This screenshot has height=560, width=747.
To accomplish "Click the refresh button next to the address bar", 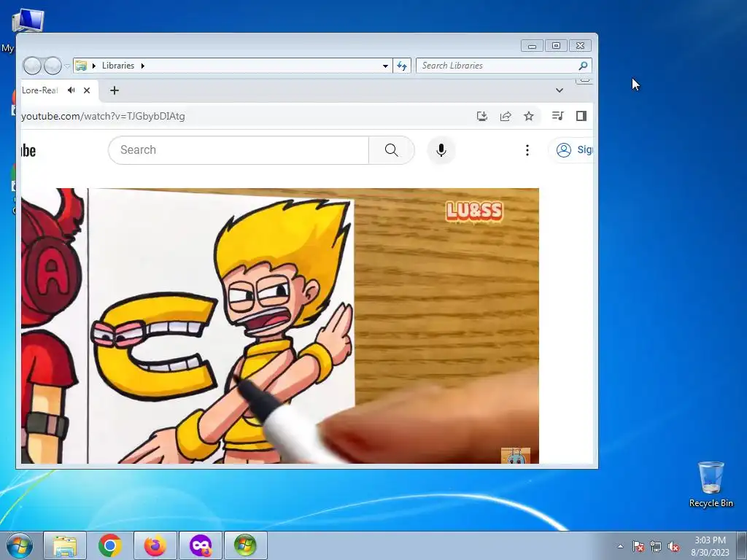I will coord(402,66).
